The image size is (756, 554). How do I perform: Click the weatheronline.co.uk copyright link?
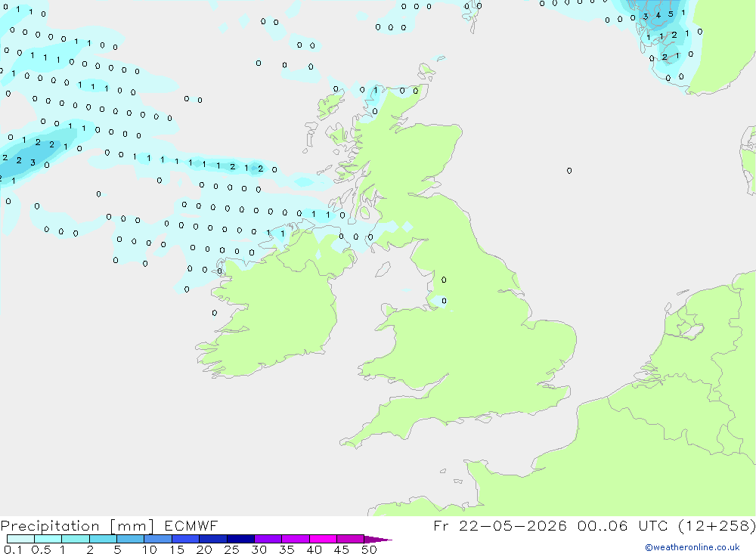click(692, 547)
